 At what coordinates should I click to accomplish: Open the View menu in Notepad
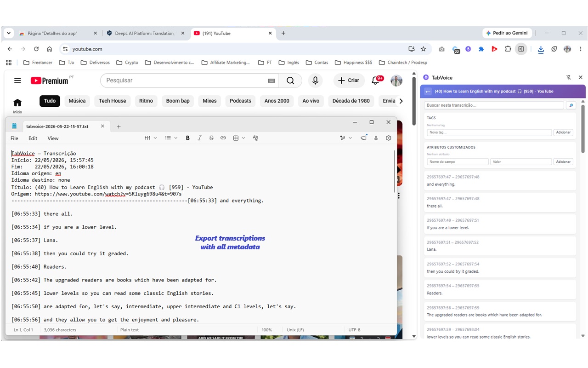pyautogui.click(x=53, y=138)
